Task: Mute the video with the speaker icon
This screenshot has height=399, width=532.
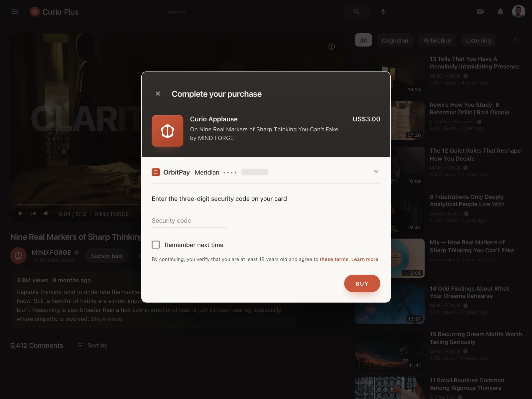Action: pos(46,213)
